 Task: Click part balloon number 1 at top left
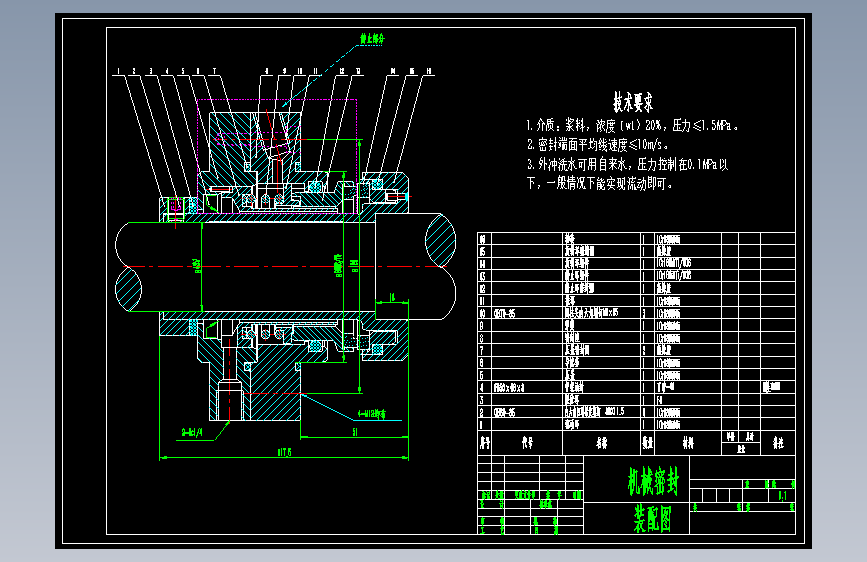tap(118, 71)
